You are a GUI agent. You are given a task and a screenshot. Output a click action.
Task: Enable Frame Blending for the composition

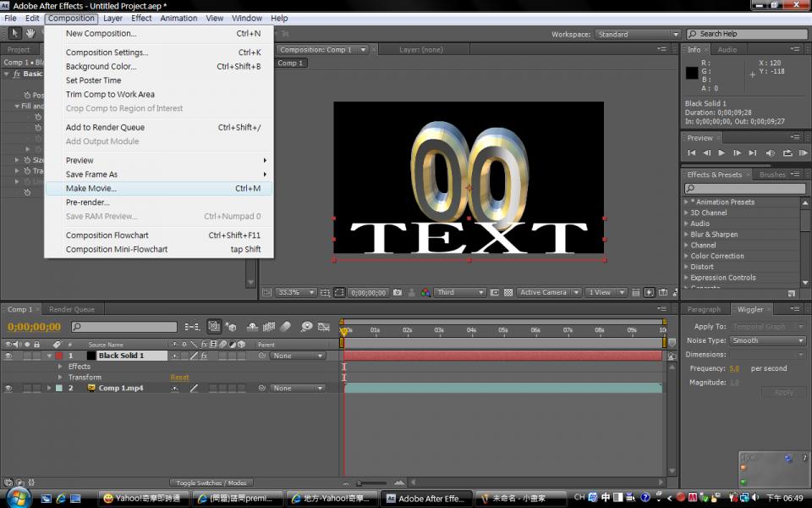point(268,329)
